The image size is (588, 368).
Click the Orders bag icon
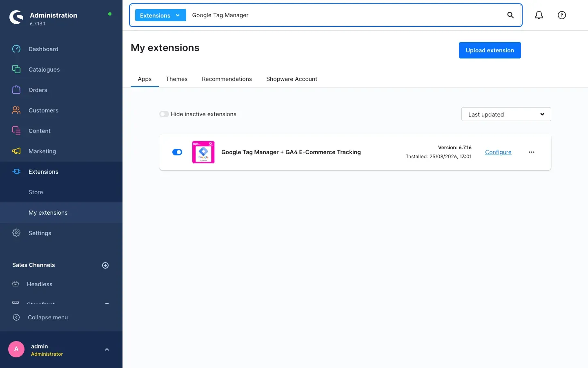point(16,90)
